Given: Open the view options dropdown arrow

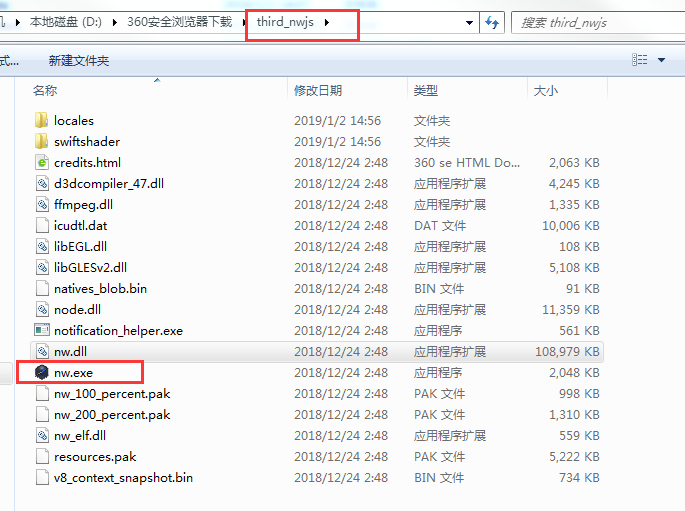Looking at the screenshot, I should tap(662, 61).
